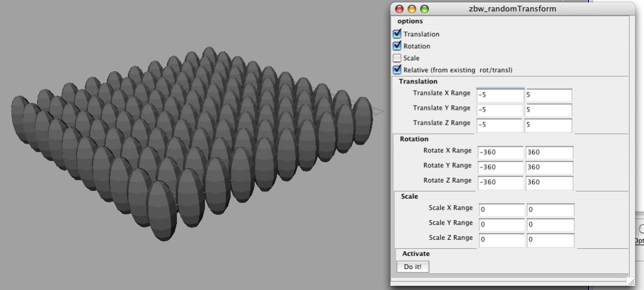Click the 'Rotation' section heading
Image resolution: width=644 pixels, height=290 pixels.
click(414, 139)
